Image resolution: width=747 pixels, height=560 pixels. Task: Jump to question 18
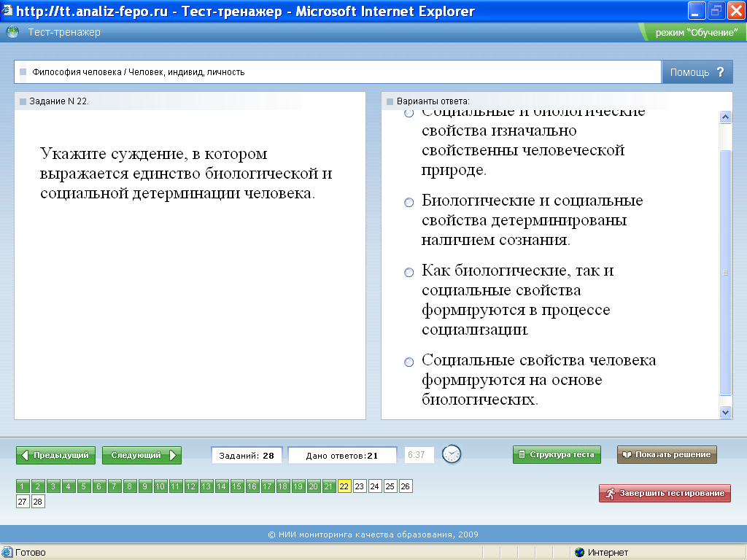tap(282, 486)
